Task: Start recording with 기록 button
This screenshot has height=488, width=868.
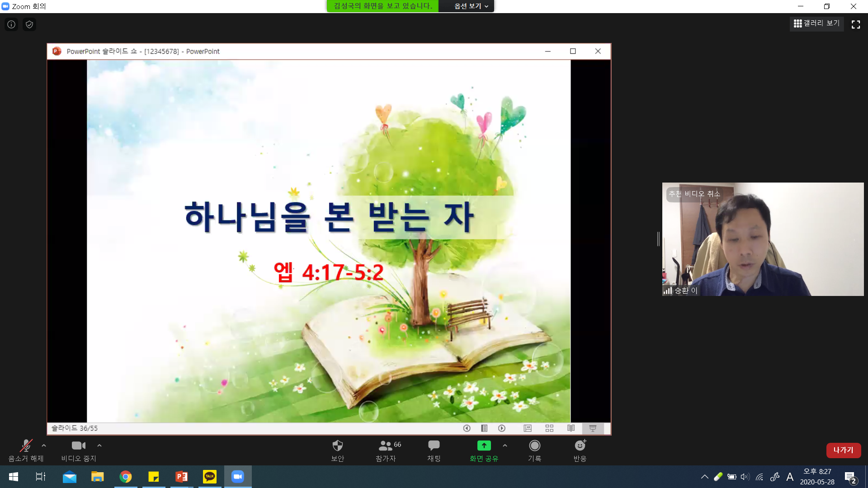Action: coord(534,450)
